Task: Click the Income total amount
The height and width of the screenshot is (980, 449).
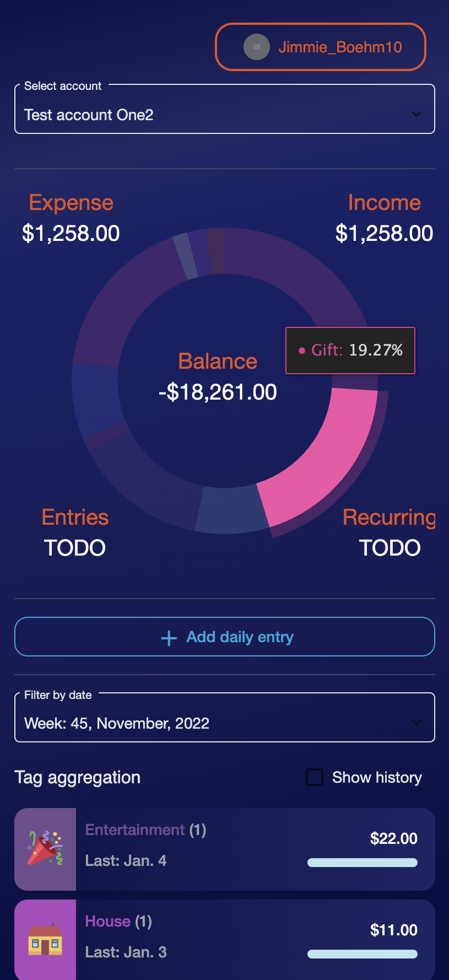Action: tap(384, 233)
